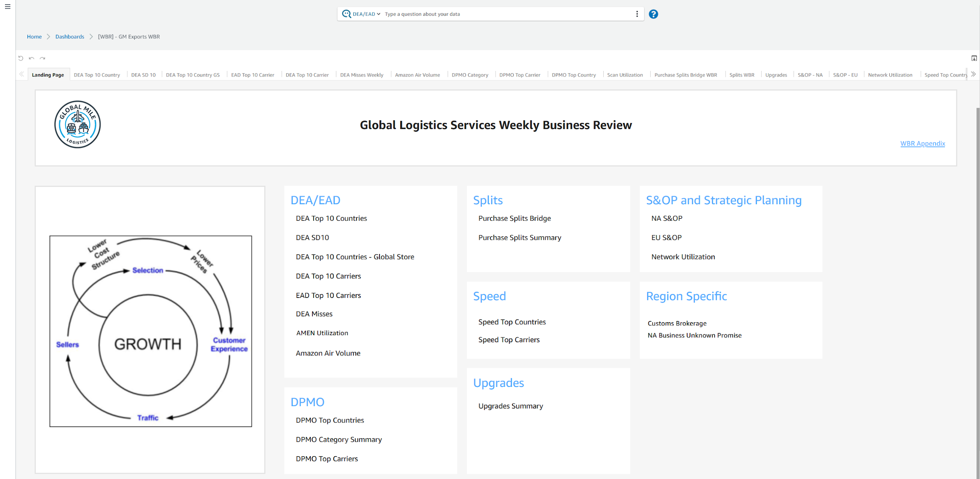Screen dimensions: 980x479
Task: Switch to the DEA Misses Weekly tab
Action: coord(361,74)
